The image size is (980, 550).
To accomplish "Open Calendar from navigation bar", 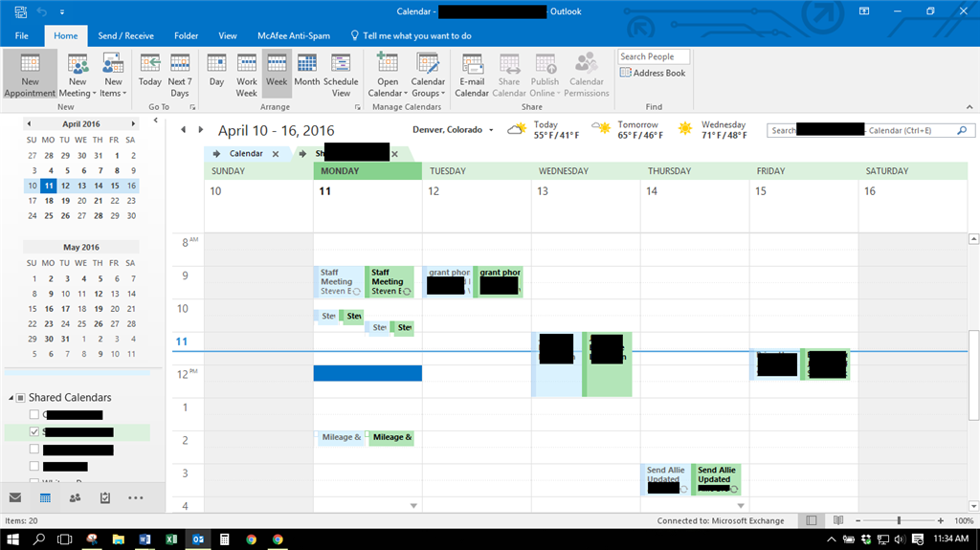I will click(x=45, y=498).
